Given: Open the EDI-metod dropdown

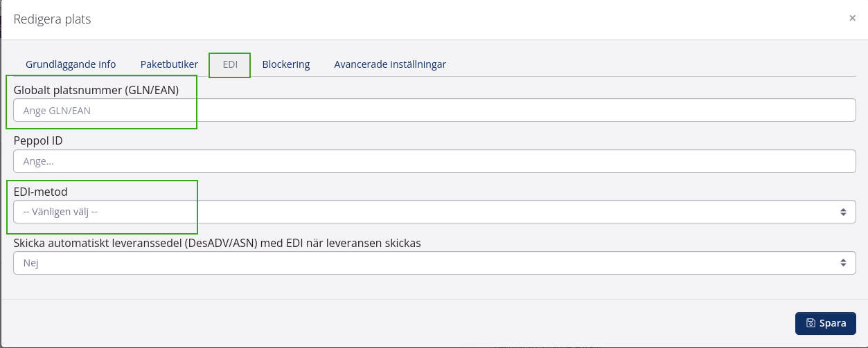Looking at the screenshot, I should pyautogui.click(x=434, y=212).
